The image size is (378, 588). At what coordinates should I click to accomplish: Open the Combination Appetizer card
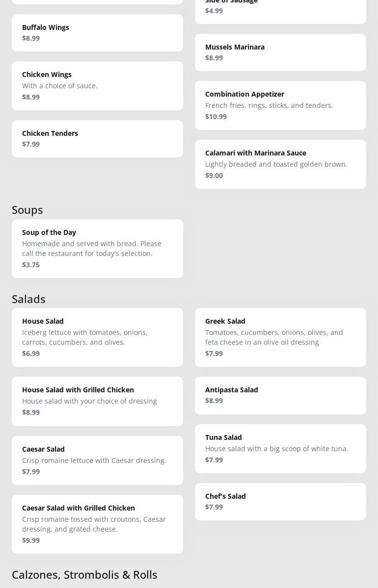pyautogui.click(x=280, y=105)
